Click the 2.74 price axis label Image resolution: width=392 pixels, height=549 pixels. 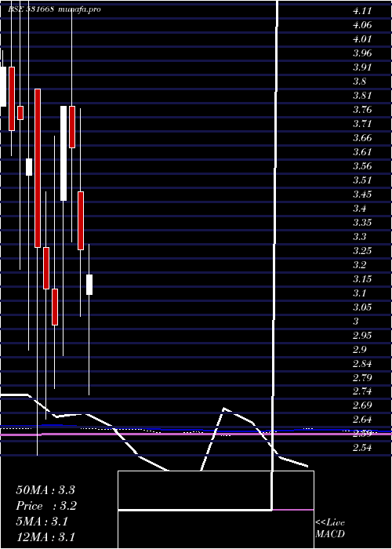tap(362, 392)
